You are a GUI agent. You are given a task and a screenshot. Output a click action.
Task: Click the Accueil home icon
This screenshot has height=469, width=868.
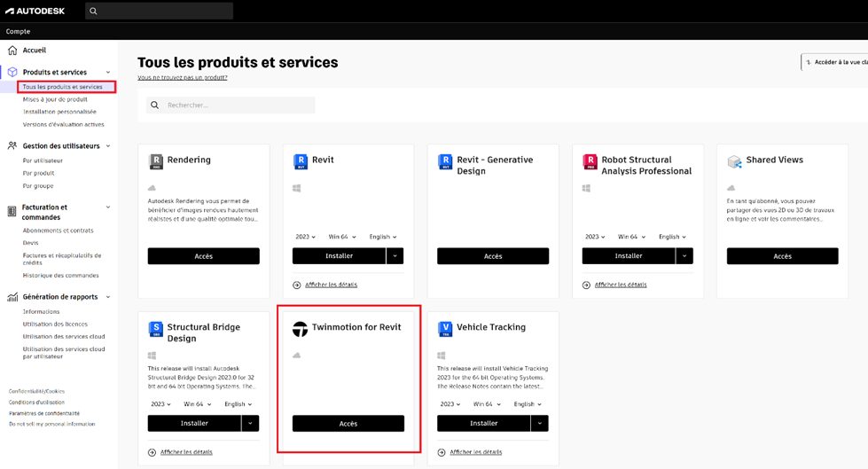12,51
